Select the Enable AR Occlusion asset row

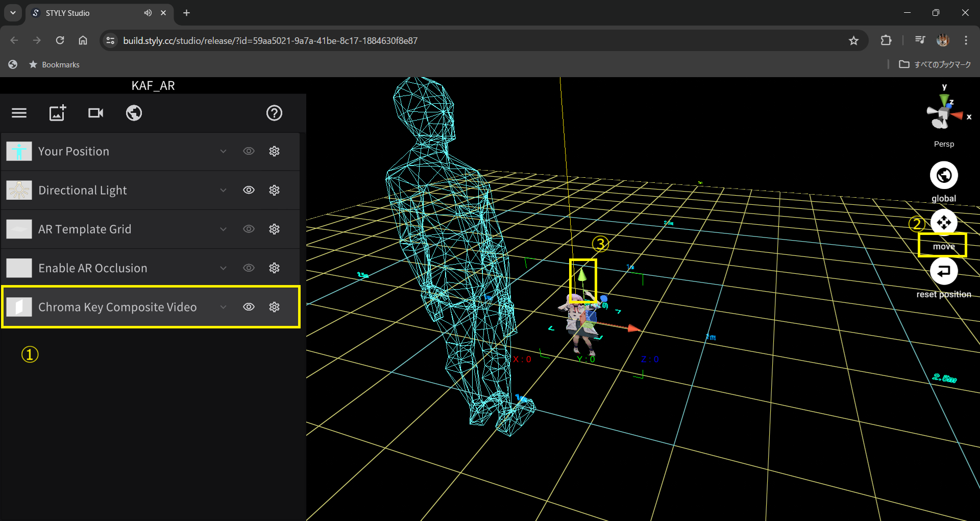click(151, 268)
